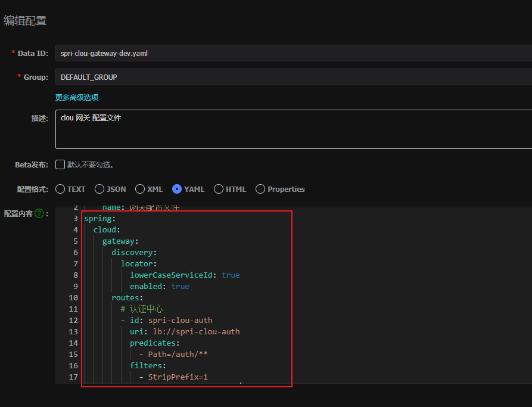Select the TEXT format radio button
This screenshot has height=407, width=532.
[60, 189]
